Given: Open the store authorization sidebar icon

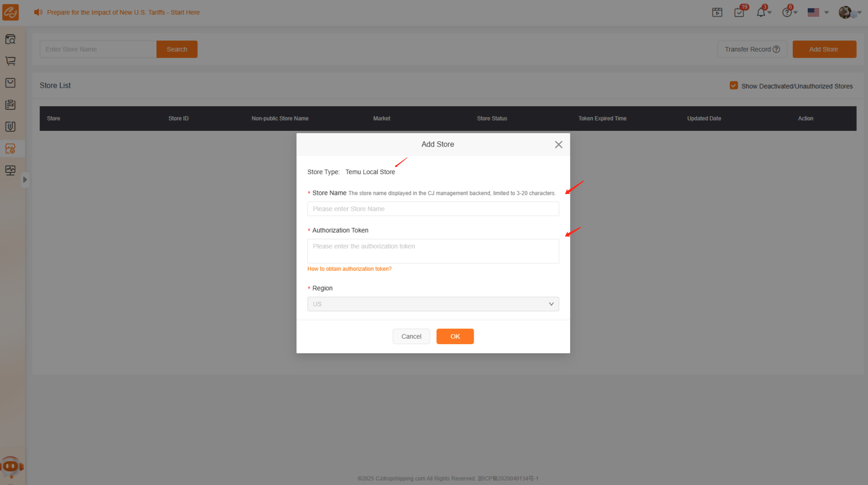Looking at the screenshot, I should pos(10,148).
